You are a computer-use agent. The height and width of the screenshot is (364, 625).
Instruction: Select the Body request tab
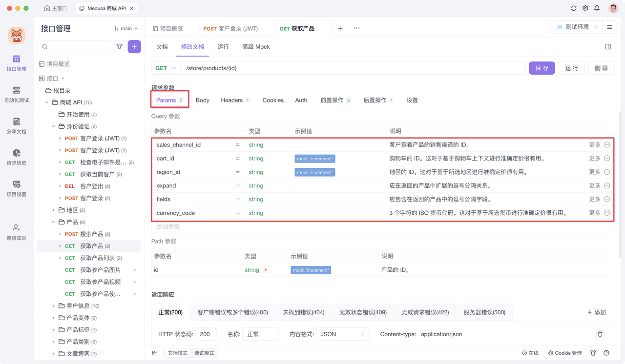coord(203,100)
